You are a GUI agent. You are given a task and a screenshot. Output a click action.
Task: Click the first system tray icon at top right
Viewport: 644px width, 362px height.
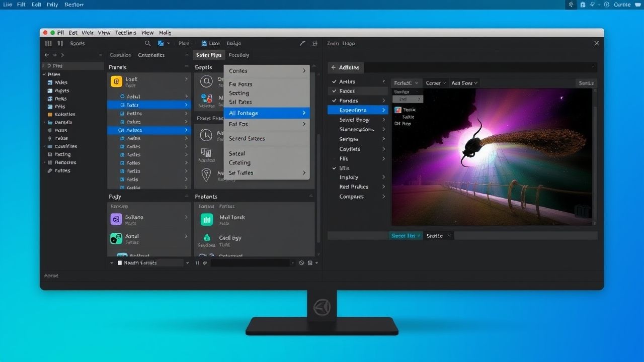[x=571, y=5]
